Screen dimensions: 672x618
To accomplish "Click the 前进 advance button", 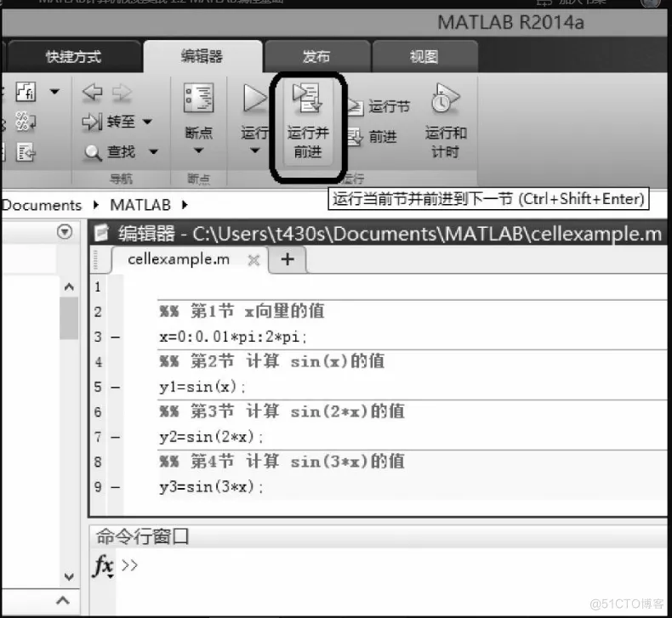I will [372, 137].
